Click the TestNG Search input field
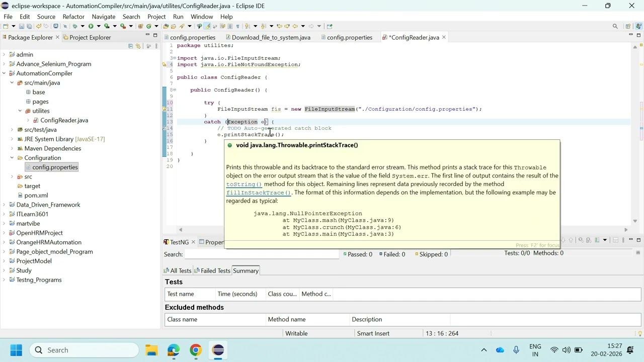644x362 pixels. [262, 254]
